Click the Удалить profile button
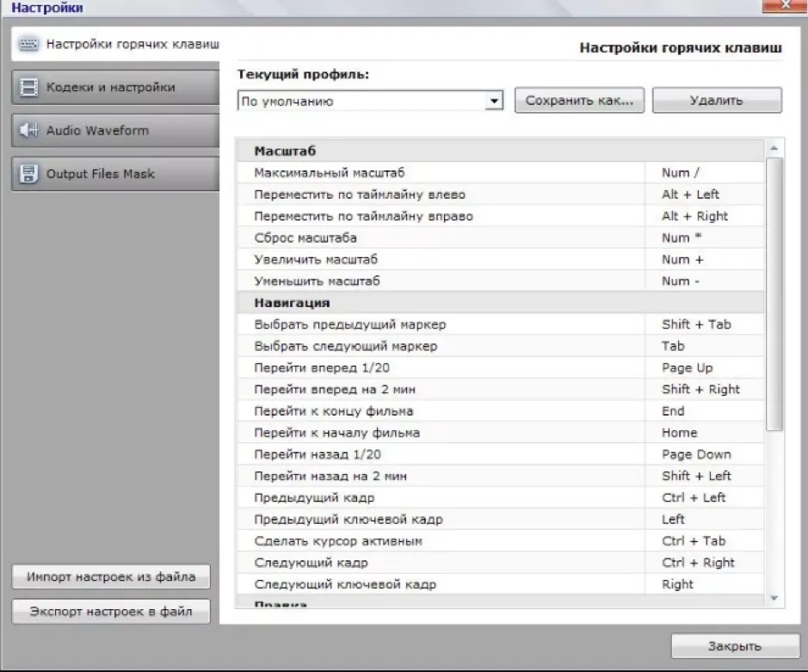 pos(717,100)
